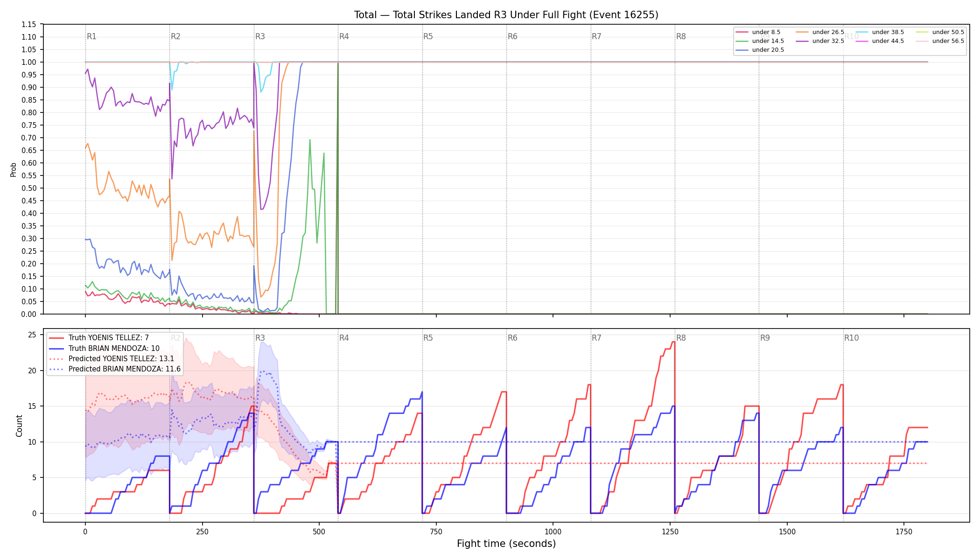Click the 1.15 tick on Prob axis

29,24
